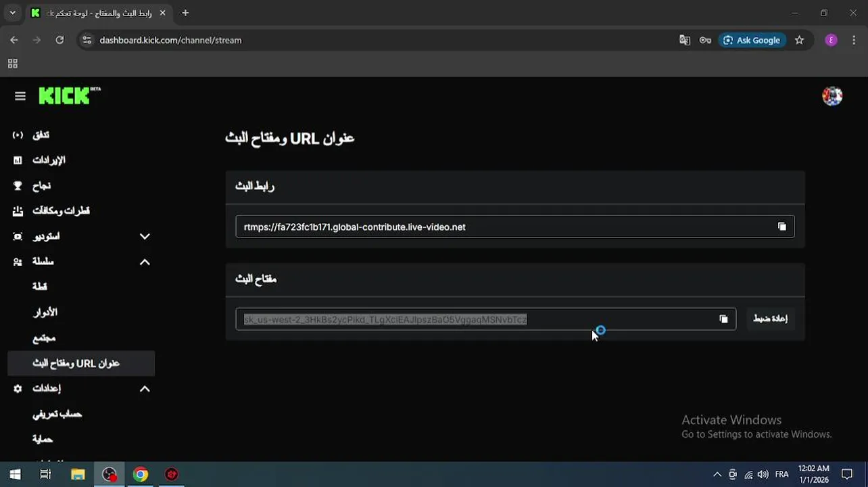Open الإيرادات revenue sidebar item
The image size is (868, 487).
(81, 160)
